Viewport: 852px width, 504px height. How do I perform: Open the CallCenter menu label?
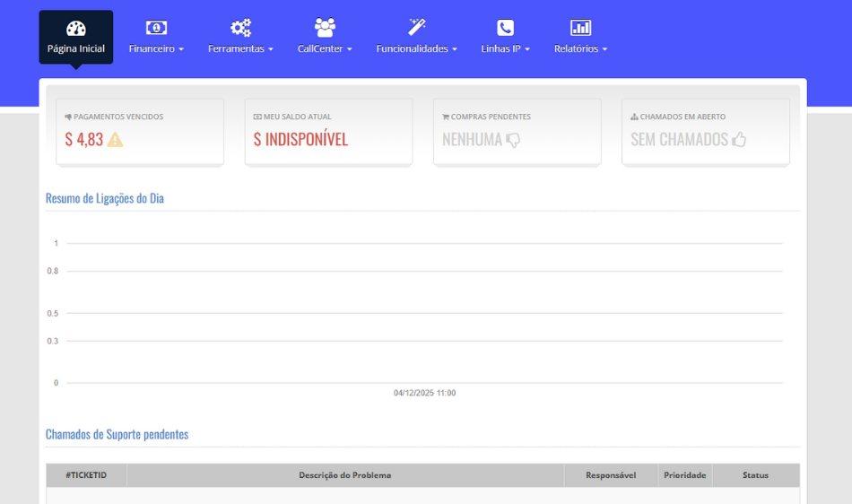(320, 49)
